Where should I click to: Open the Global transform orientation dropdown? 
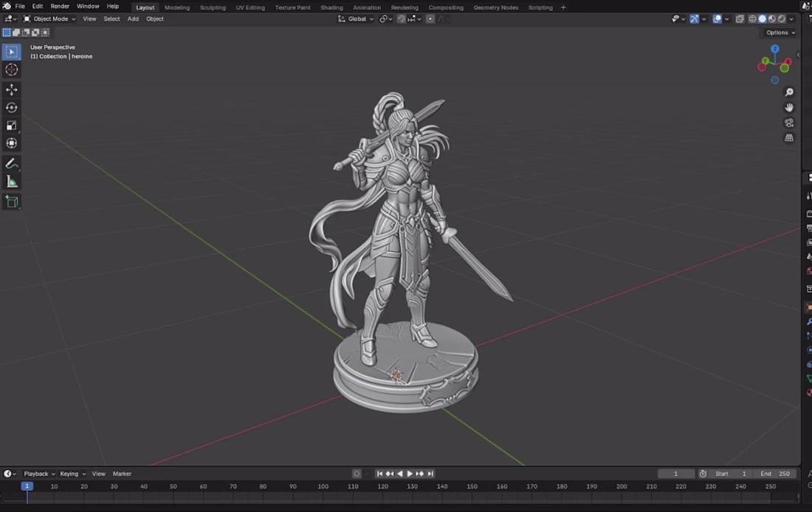[356, 19]
